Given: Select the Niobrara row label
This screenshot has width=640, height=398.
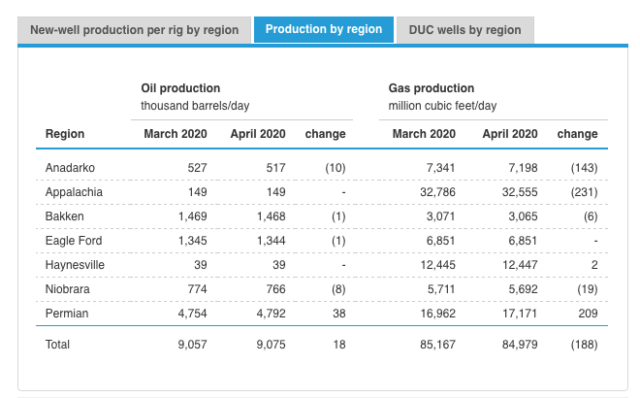Looking at the screenshot, I should coord(67,289).
